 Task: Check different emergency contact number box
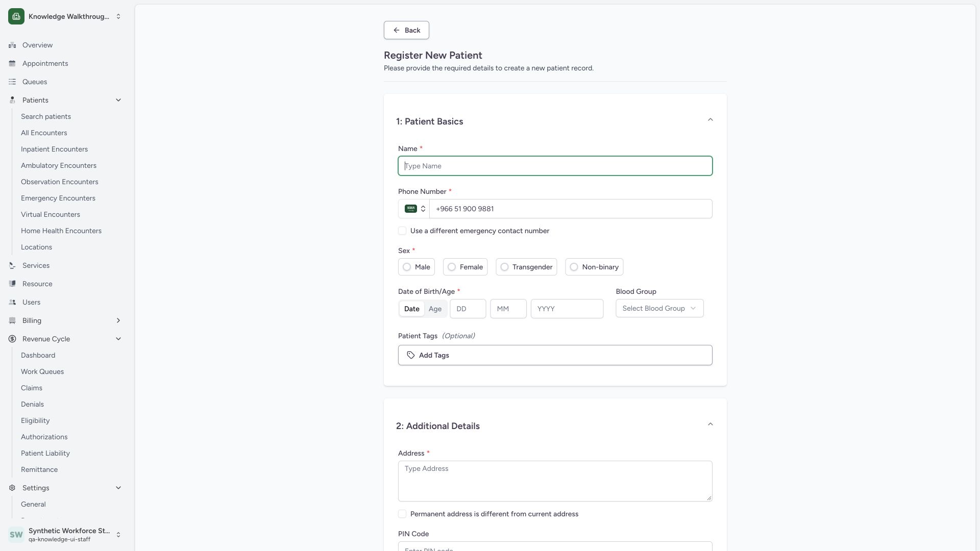click(x=402, y=231)
